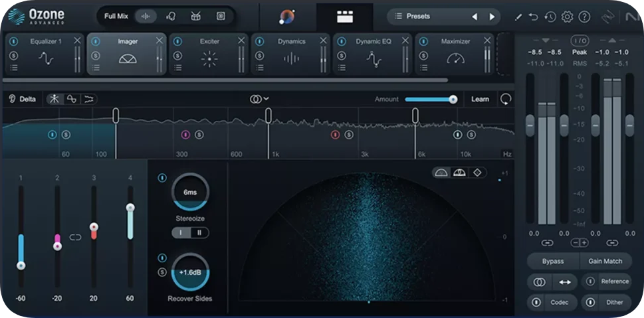644x318 pixels.
Task: Select Stereoize mode I
Action: (x=181, y=232)
